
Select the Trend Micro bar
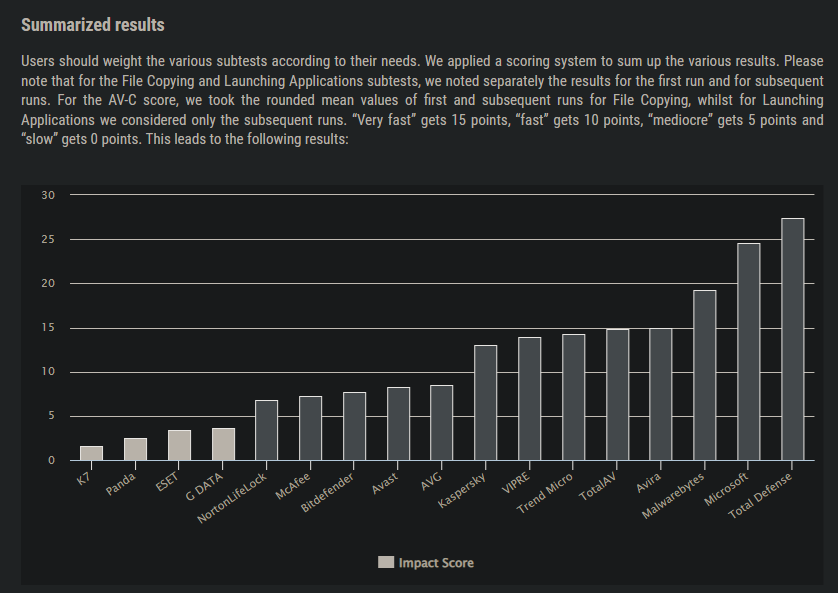click(573, 397)
